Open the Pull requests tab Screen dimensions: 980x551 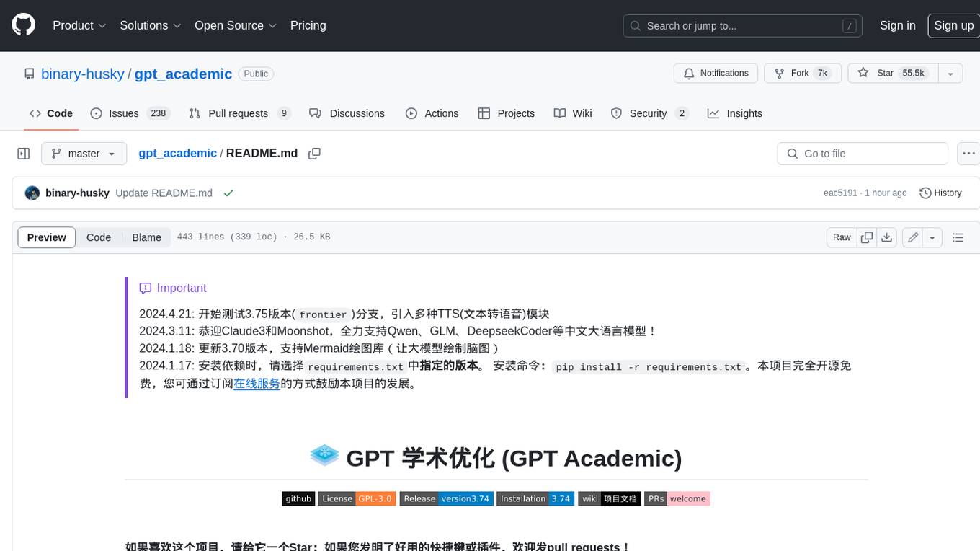pos(240,113)
